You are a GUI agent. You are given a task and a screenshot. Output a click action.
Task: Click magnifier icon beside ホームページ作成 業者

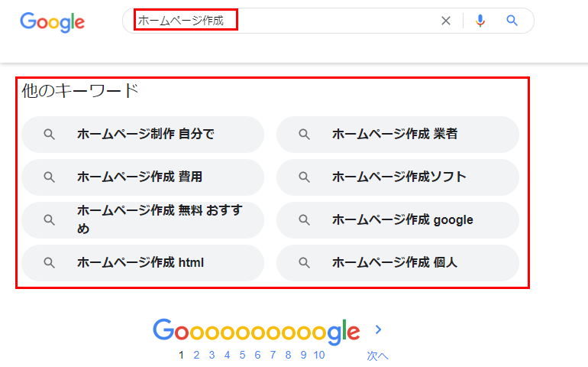coord(304,135)
